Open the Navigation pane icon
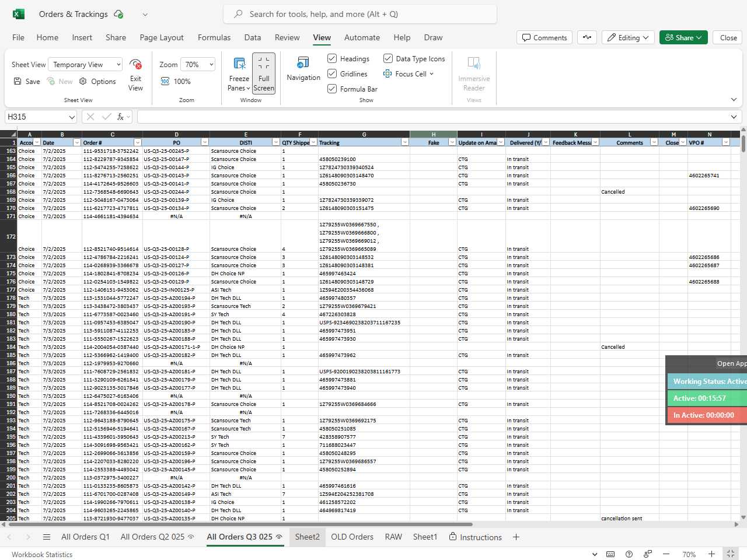 (x=303, y=62)
